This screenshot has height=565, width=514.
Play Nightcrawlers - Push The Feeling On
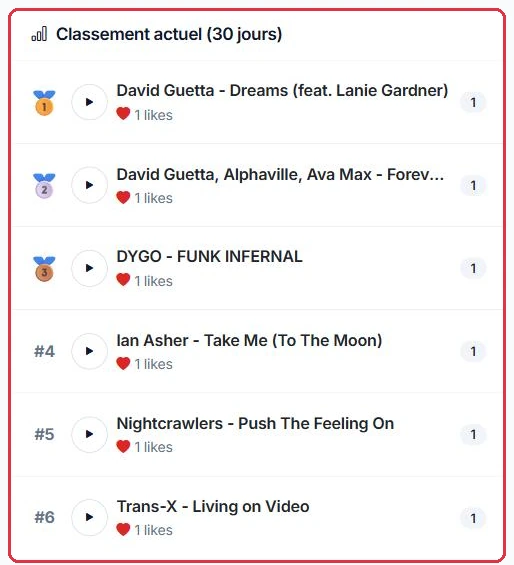pos(89,434)
